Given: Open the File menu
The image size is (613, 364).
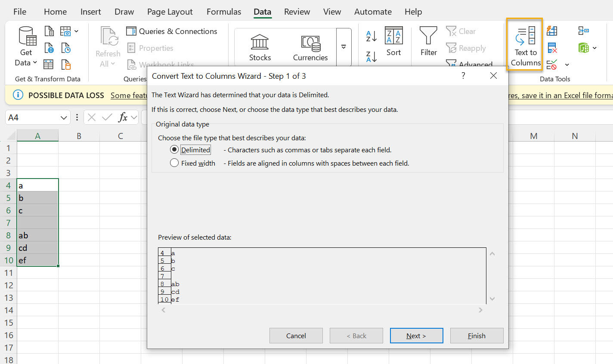Looking at the screenshot, I should tap(20, 12).
